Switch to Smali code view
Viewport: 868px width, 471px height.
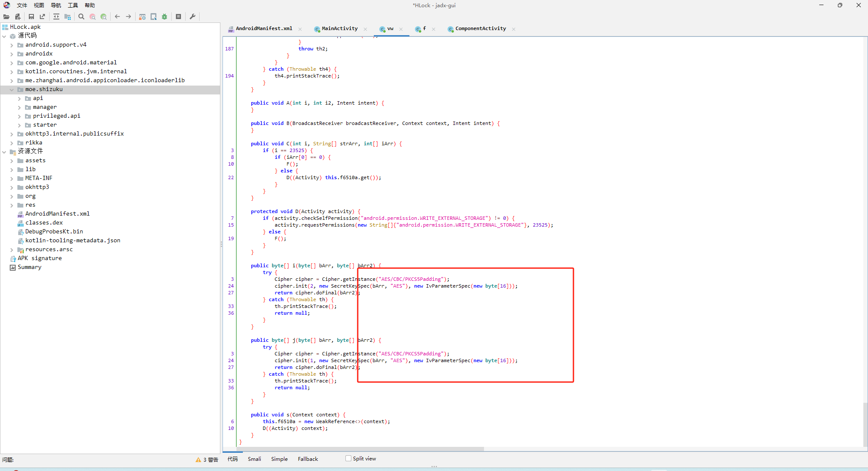click(254, 459)
